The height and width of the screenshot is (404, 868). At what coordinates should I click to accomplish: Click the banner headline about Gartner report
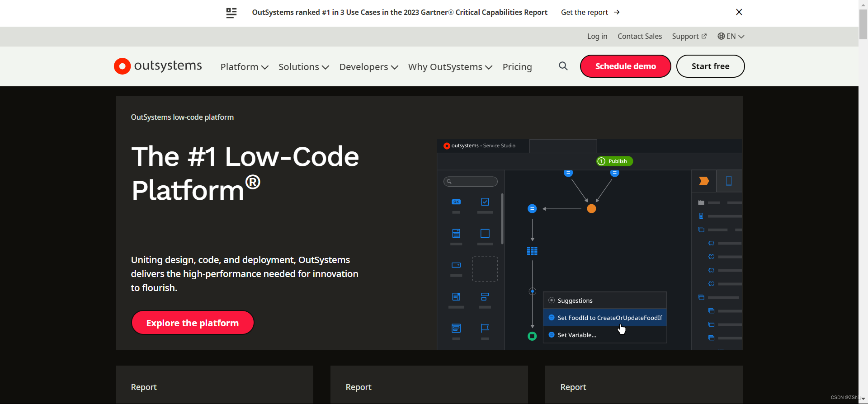(x=400, y=12)
